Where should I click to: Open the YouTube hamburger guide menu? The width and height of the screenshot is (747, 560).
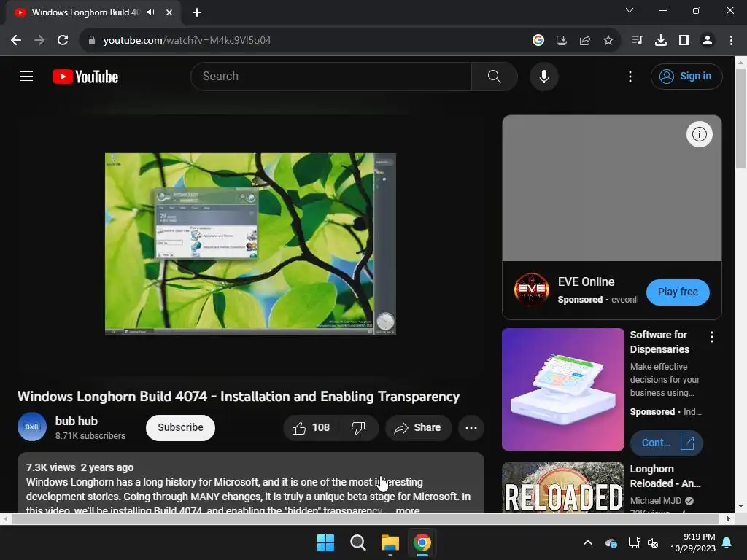coord(26,76)
